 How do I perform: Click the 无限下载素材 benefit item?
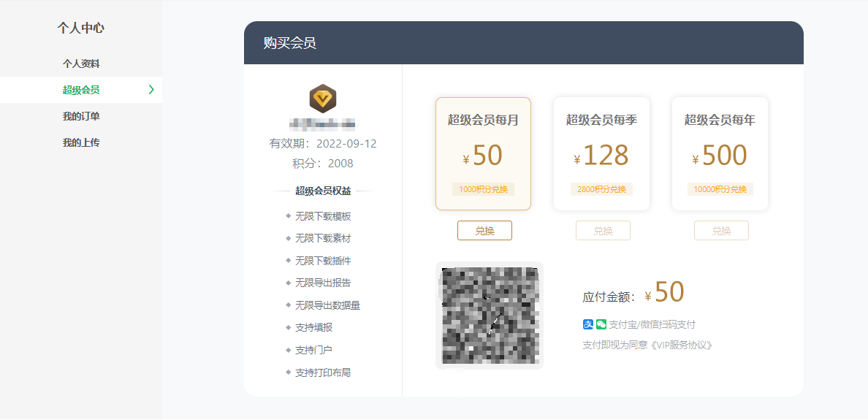coord(323,239)
